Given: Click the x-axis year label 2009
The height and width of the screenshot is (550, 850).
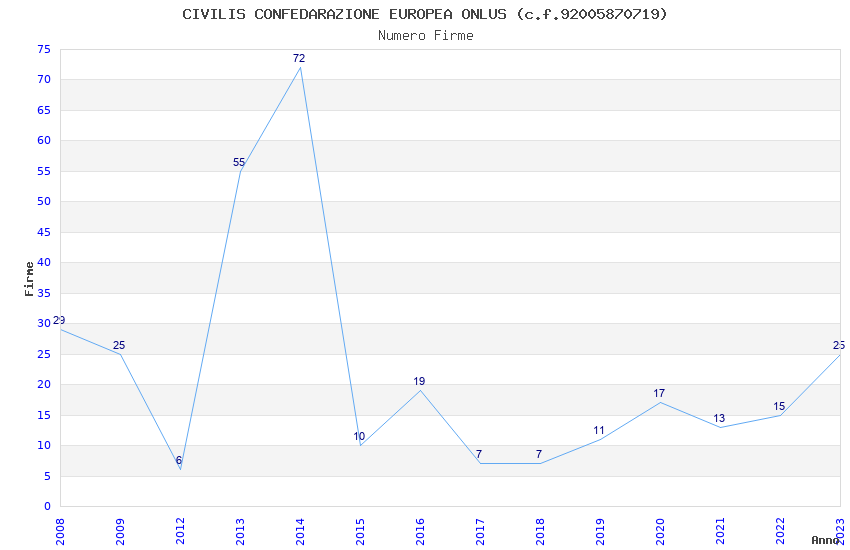Looking at the screenshot, I should pyautogui.click(x=120, y=531).
